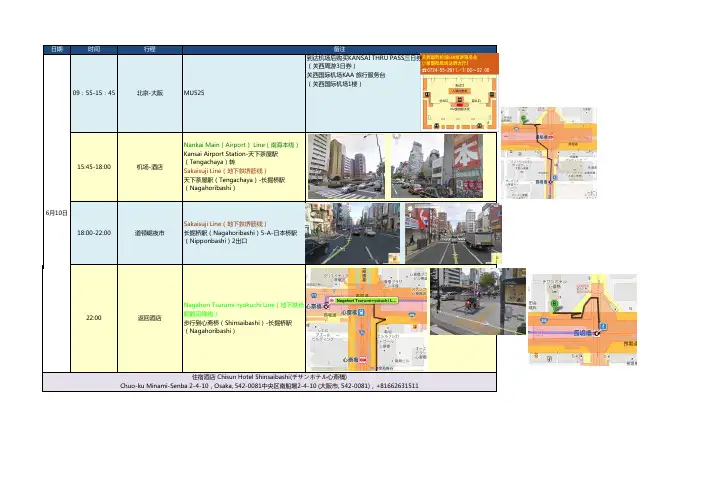The width and height of the screenshot is (702, 496).
Task: Click the 备注 column header
Action: (x=340, y=48)
